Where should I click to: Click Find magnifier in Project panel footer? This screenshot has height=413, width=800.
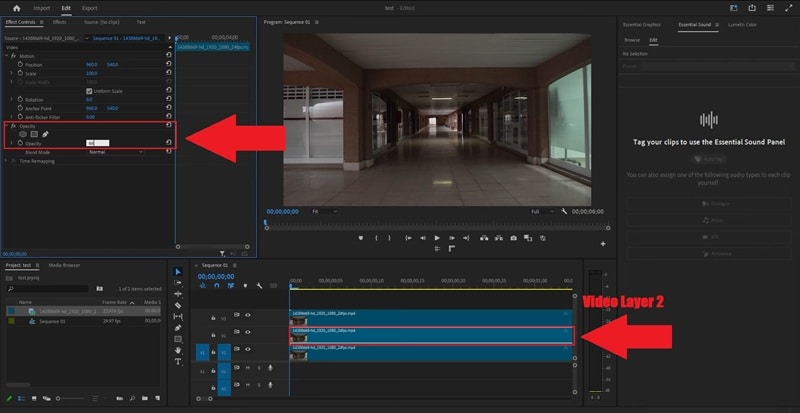click(x=132, y=398)
